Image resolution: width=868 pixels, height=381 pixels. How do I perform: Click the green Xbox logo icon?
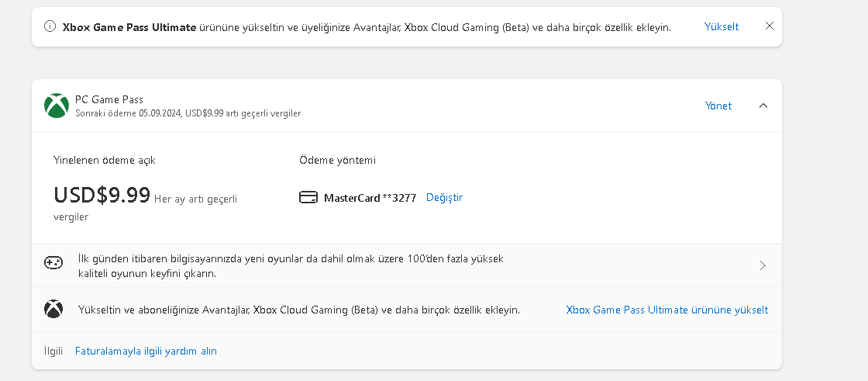click(57, 106)
